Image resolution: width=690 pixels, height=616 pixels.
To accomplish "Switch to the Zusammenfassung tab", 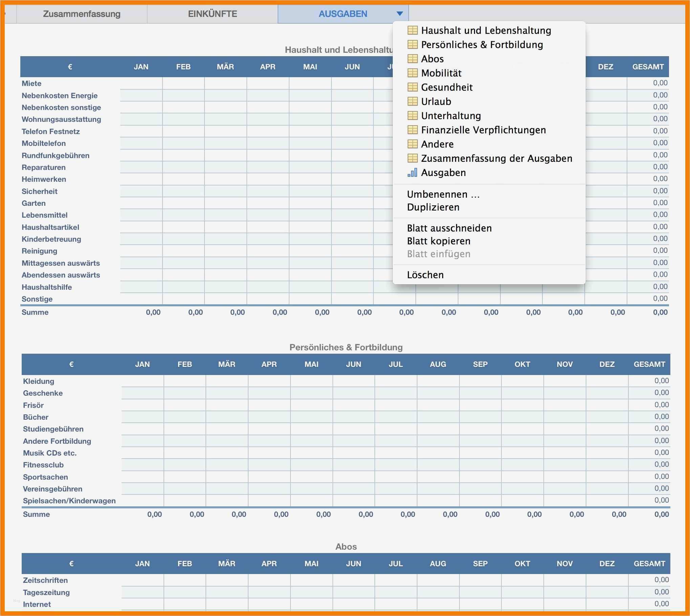I will coord(82,14).
